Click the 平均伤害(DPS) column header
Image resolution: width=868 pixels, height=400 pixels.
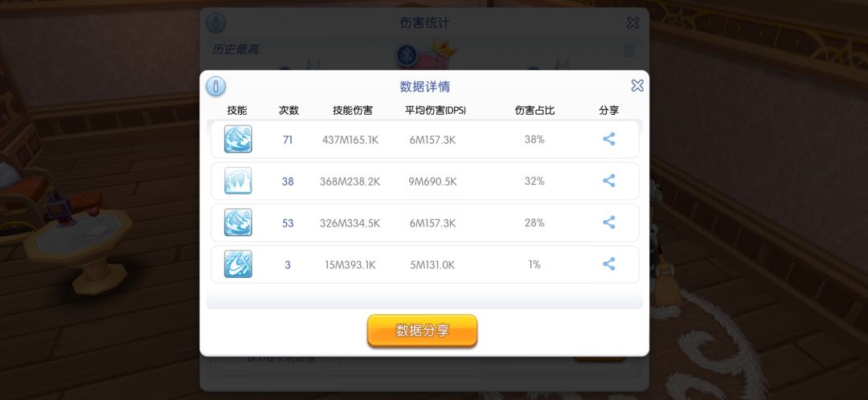tap(435, 110)
